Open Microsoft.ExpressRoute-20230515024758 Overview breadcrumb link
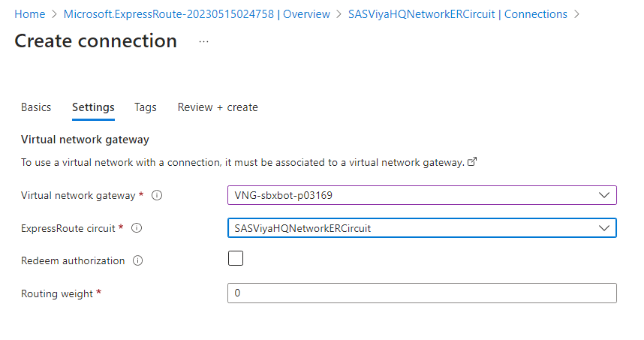 pos(197,14)
